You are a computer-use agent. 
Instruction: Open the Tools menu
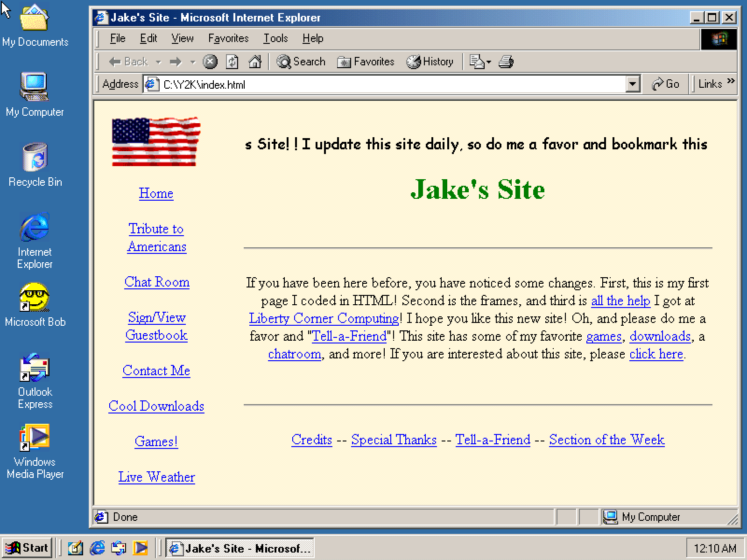point(275,38)
